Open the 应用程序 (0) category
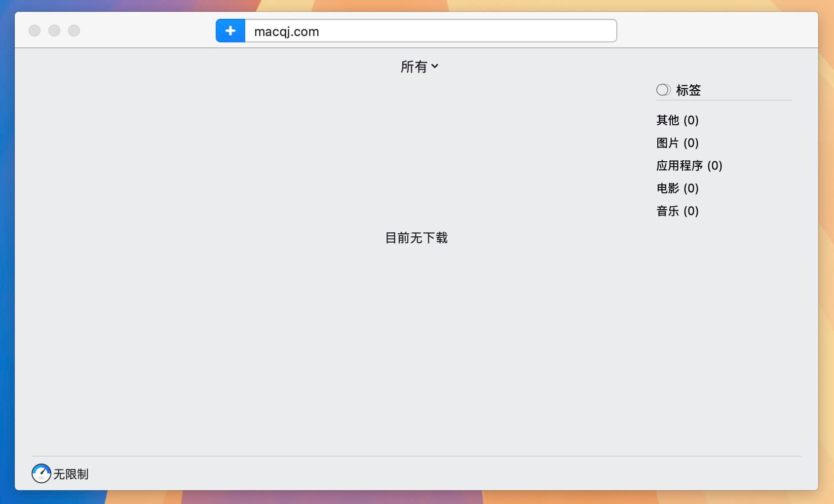The image size is (834, 504). [x=689, y=165]
